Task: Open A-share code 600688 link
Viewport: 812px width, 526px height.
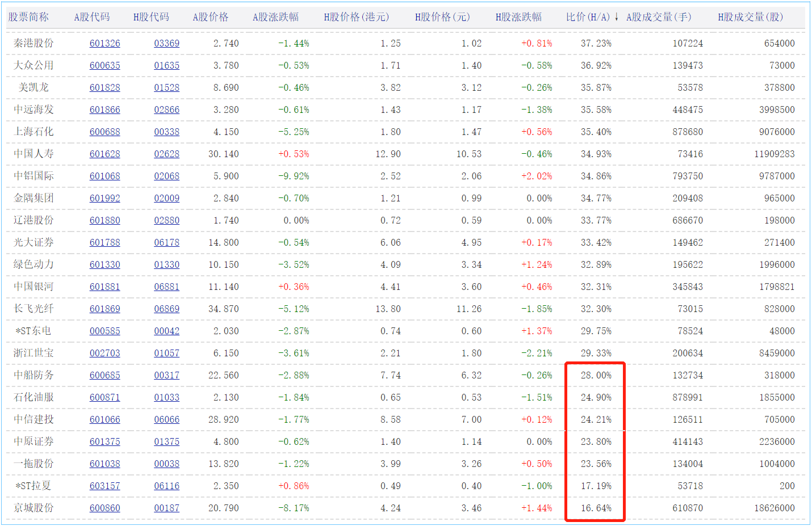Action: [105, 132]
